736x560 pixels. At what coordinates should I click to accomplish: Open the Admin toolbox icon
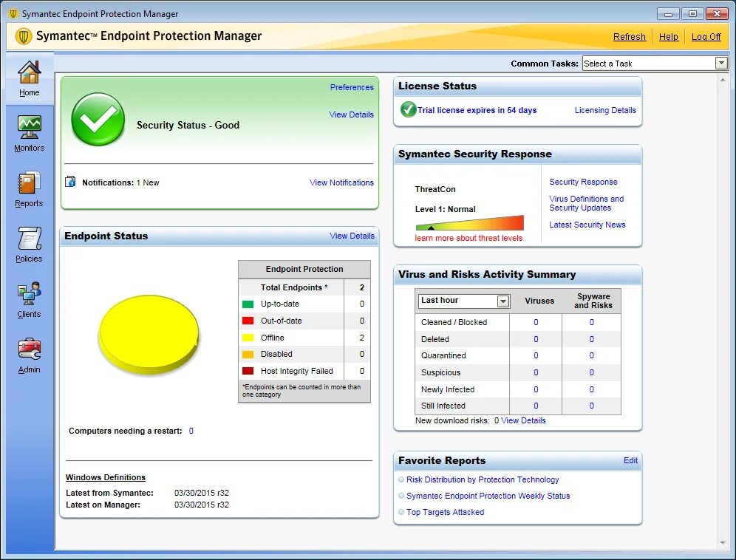click(29, 349)
